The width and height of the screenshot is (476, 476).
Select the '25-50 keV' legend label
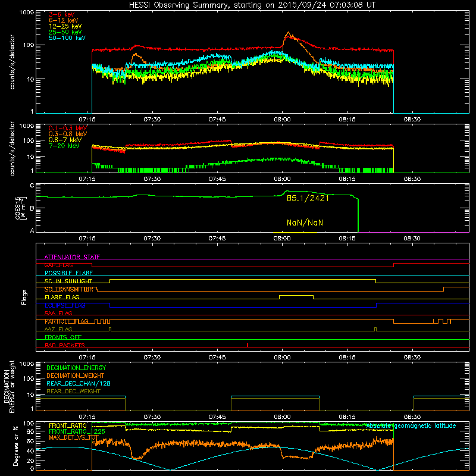pos(65,32)
